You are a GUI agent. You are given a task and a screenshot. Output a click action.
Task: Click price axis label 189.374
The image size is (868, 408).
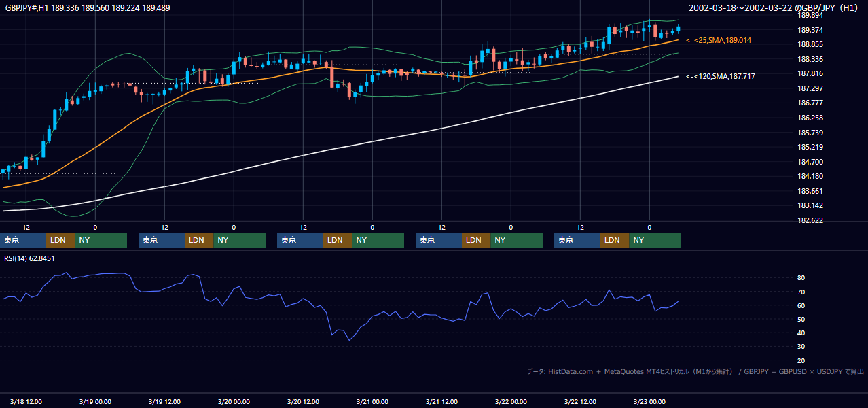tap(810, 30)
